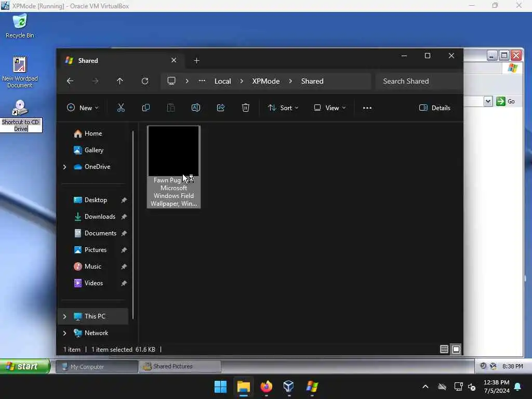The width and height of the screenshot is (532, 399).
Task: Go back in Shared folder window
Action: [70, 81]
